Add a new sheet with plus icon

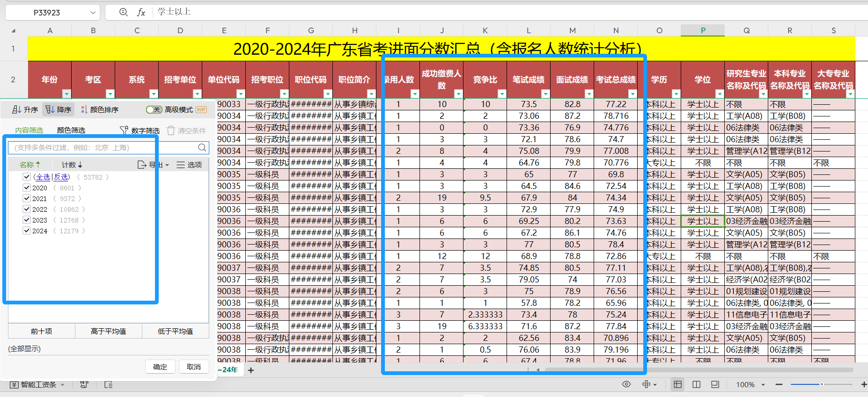coord(251,370)
